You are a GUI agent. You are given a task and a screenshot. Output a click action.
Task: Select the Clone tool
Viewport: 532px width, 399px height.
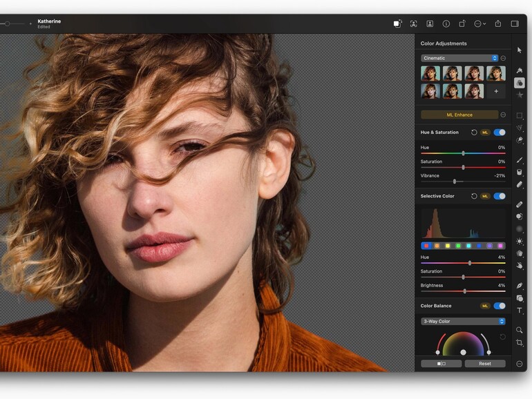(x=519, y=217)
